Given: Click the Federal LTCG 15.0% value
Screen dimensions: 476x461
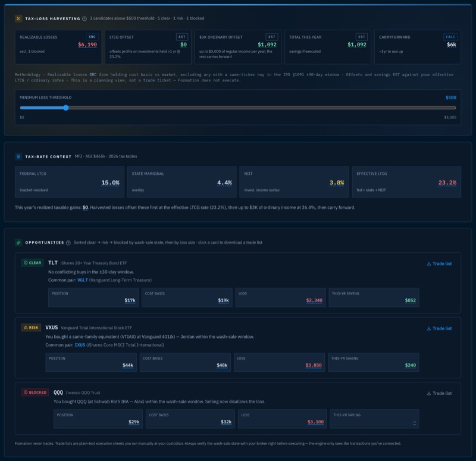Looking at the screenshot, I should tap(110, 183).
